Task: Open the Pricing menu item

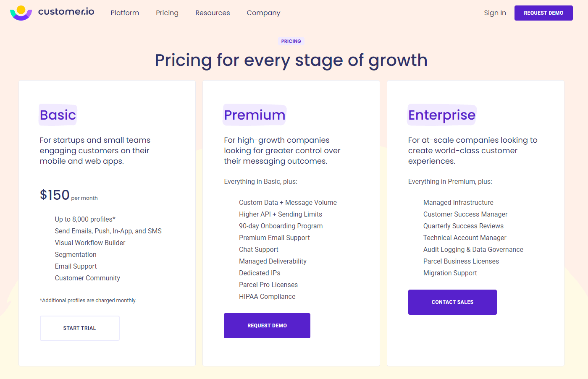Action: click(x=167, y=13)
